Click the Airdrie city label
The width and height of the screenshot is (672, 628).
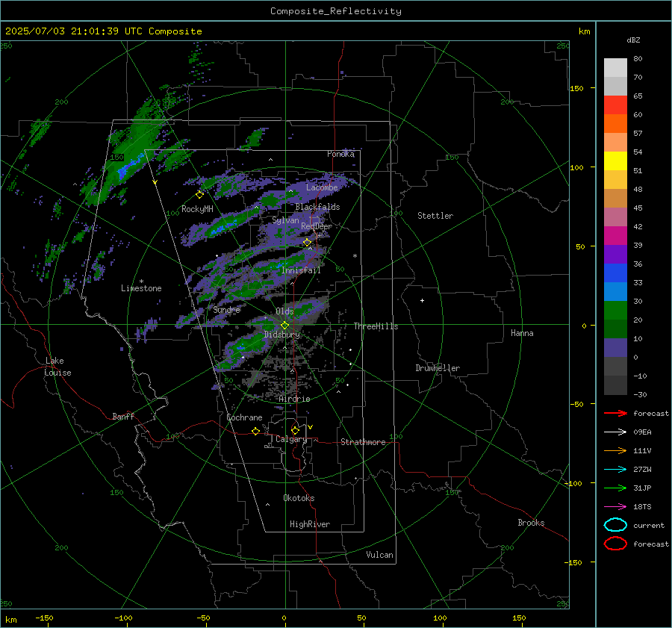294,399
